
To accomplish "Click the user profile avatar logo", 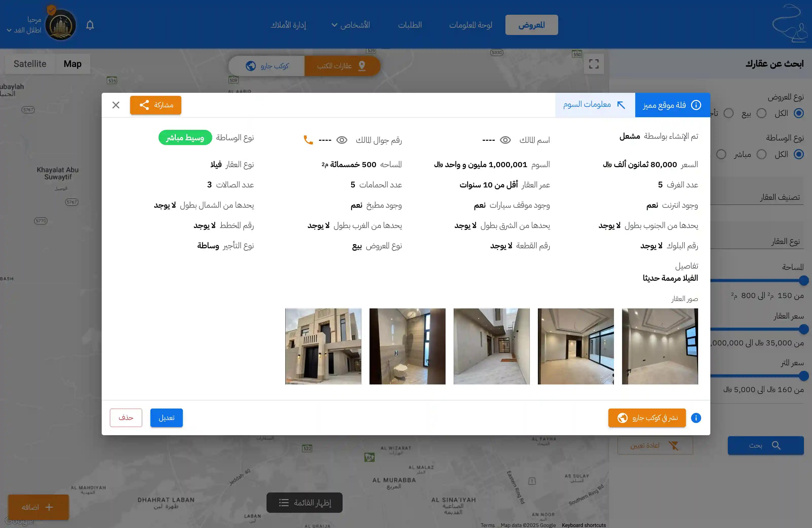I will (61, 25).
